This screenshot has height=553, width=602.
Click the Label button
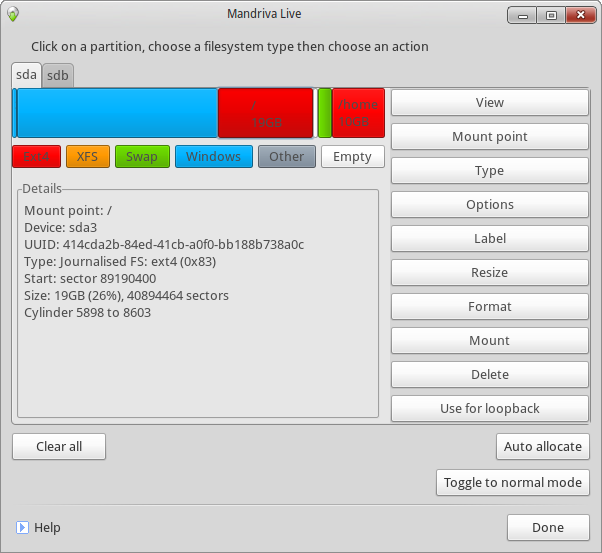point(490,238)
